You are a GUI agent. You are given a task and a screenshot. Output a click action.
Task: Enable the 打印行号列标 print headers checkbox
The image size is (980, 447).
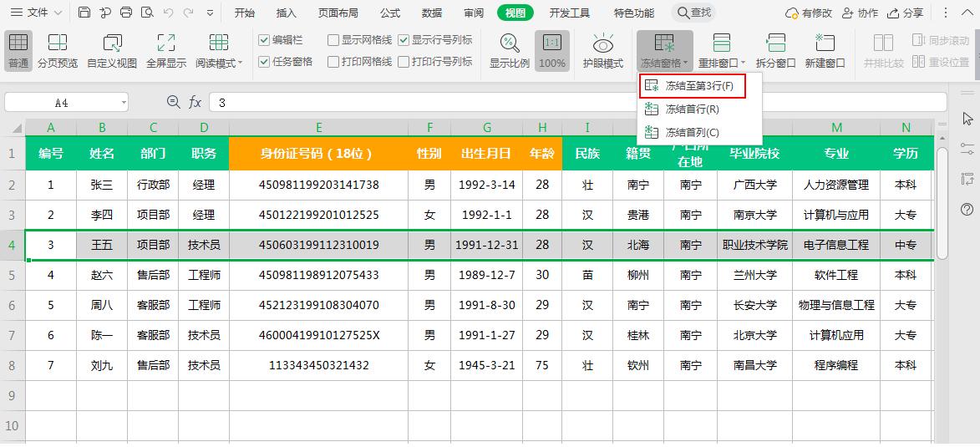[x=404, y=62]
